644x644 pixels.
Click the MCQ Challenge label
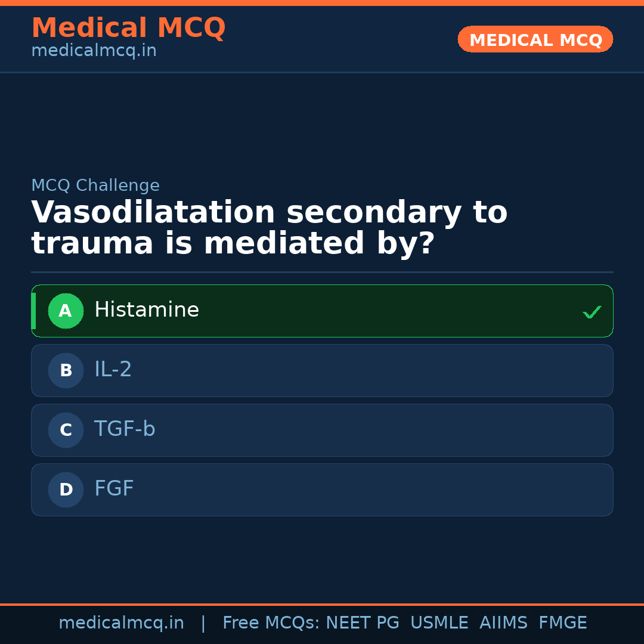[95, 185]
